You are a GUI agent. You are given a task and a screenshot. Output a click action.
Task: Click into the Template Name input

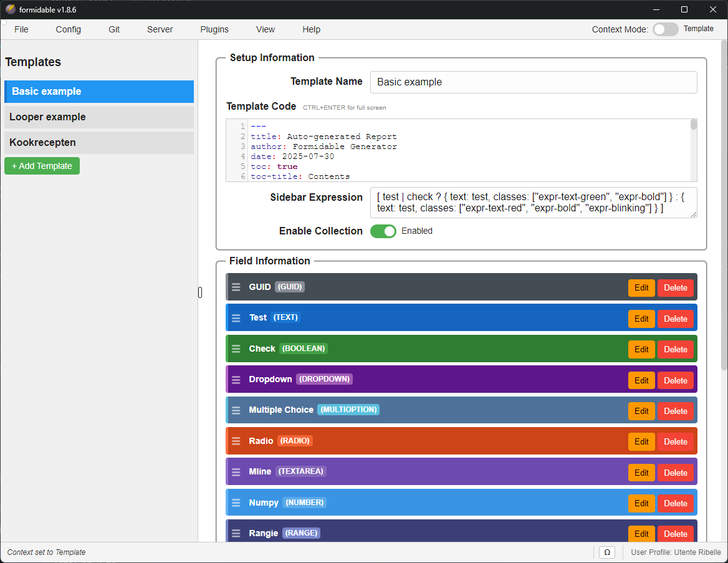534,82
